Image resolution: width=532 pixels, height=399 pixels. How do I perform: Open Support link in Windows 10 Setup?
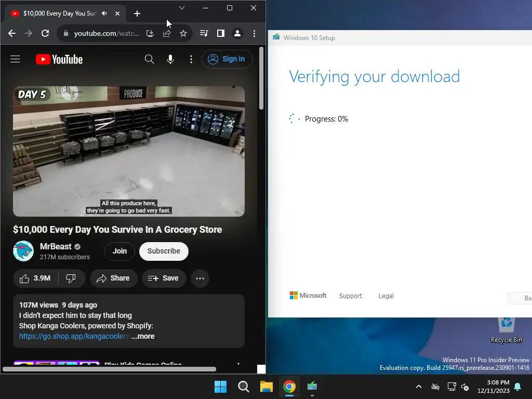pos(351,296)
